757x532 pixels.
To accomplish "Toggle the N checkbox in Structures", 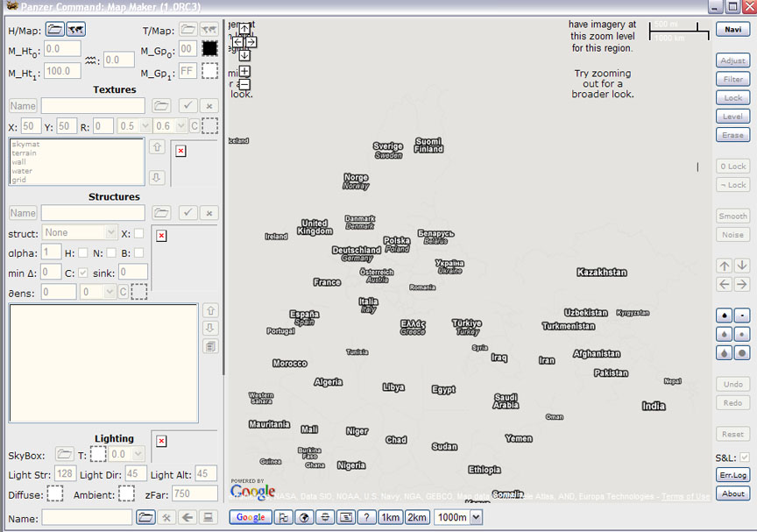I will [x=111, y=253].
